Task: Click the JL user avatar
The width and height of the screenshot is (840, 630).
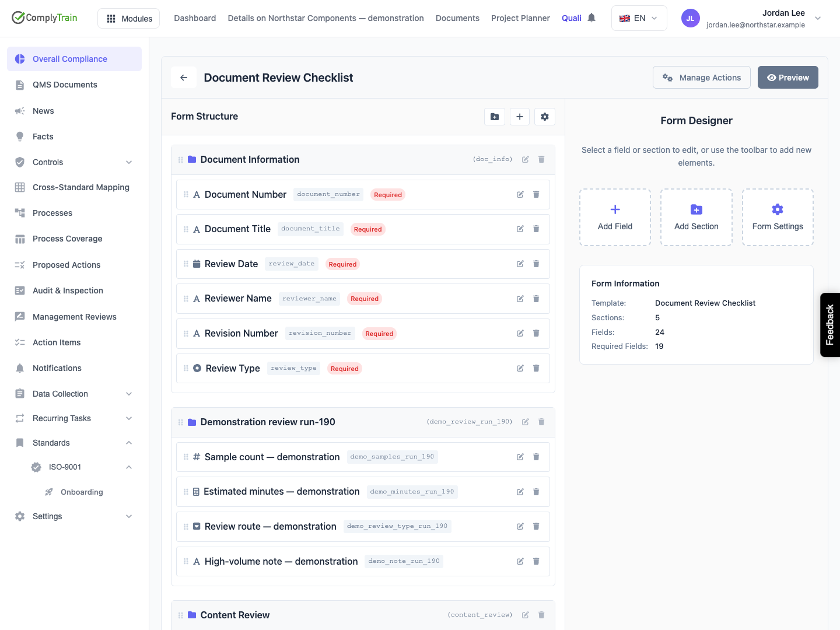Action: tap(691, 18)
